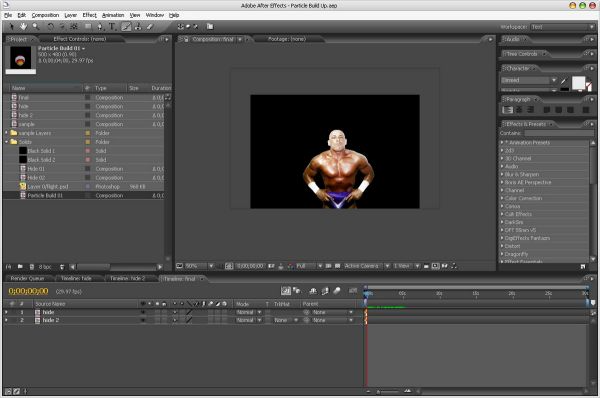Expand the Blur & Sharpen effects category
The height and width of the screenshot is (398, 600).
[x=502, y=174]
